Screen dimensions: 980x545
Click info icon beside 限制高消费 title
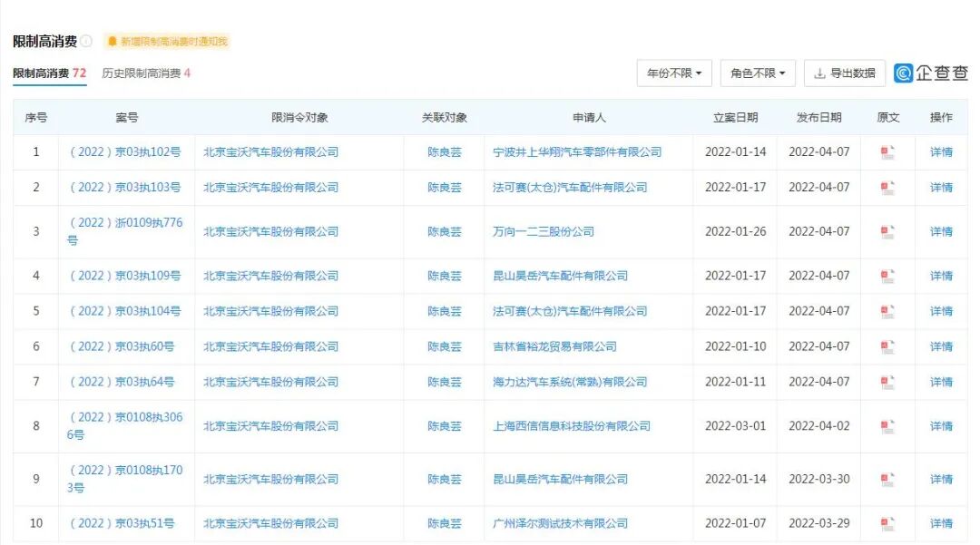click(x=86, y=41)
